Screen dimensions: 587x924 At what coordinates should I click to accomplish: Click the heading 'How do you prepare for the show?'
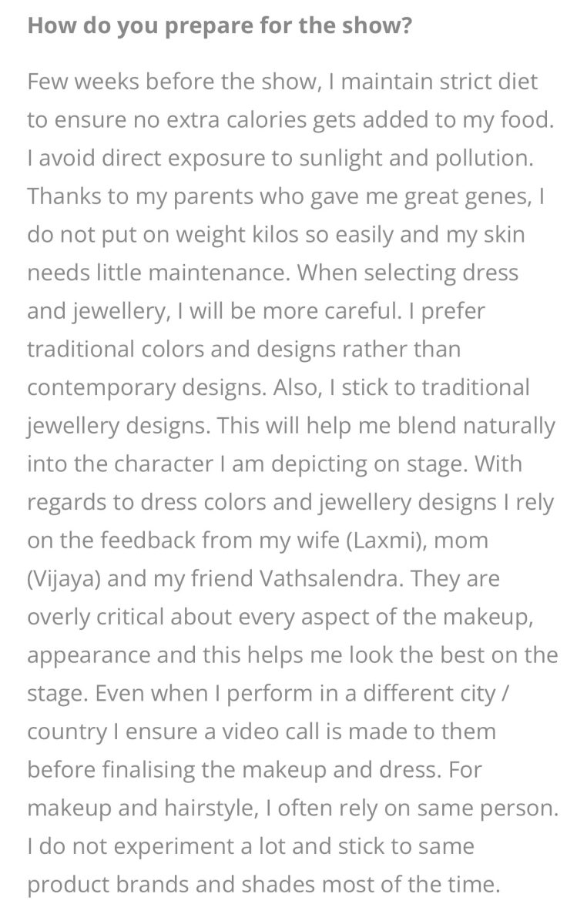[220, 26]
